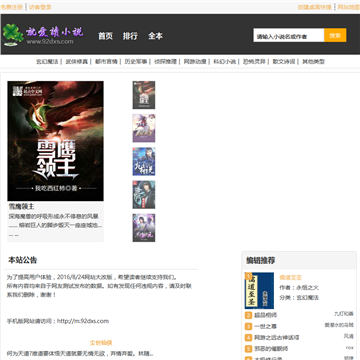
Task: Open the 网站地图 link
Action: (349, 7)
